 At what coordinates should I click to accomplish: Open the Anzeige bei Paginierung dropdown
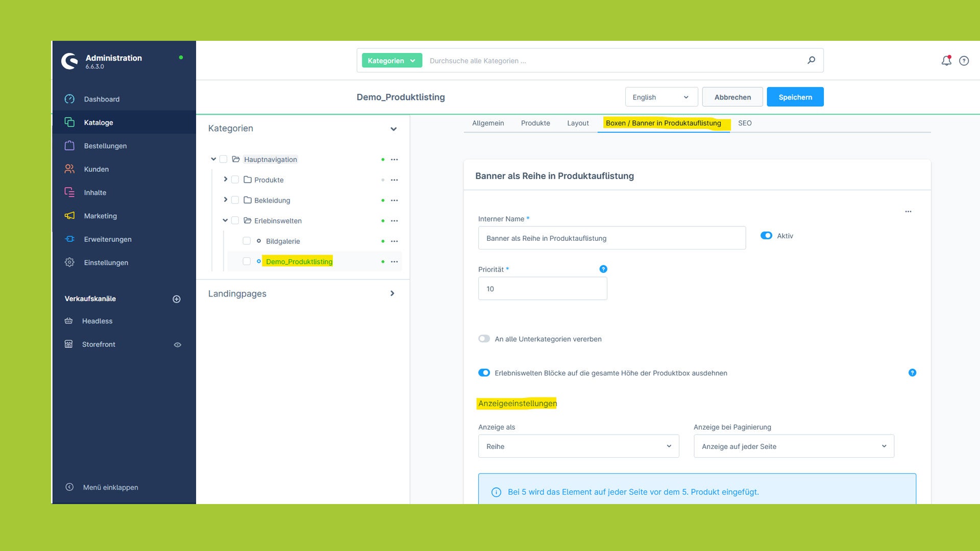click(x=794, y=446)
